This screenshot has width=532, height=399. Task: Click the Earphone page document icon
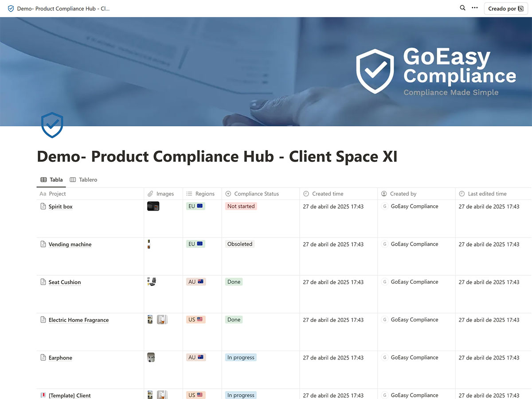point(43,358)
